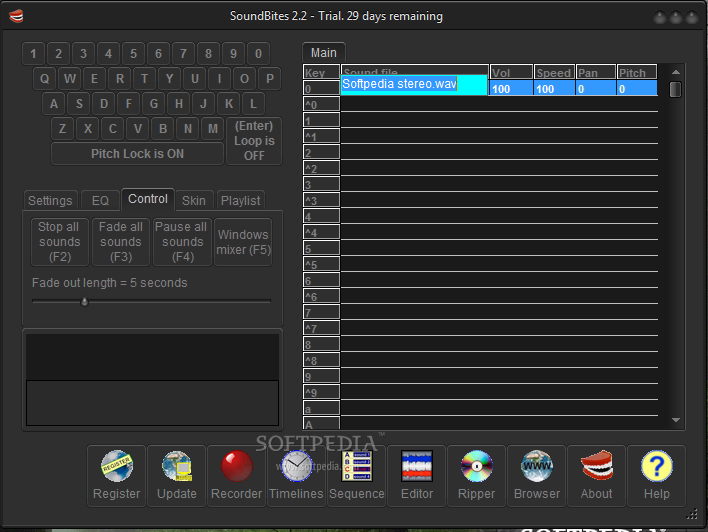Image resolution: width=708 pixels, height=532 pixels.
Task: Click the sound list scrollbar thumb
Action: tap(675, 89)
